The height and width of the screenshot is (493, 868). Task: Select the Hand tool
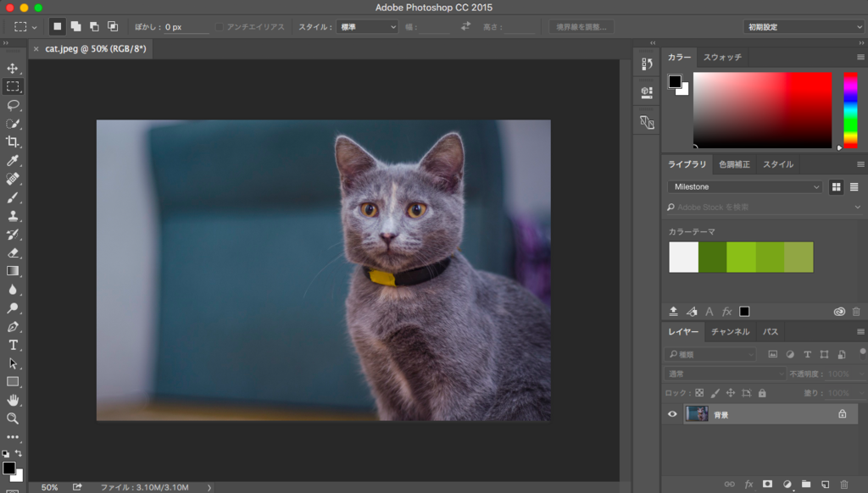pos(13,400)
